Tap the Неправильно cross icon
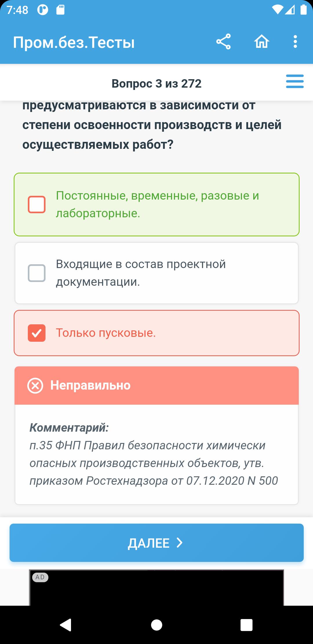313x644 pixels. (35, 386)
